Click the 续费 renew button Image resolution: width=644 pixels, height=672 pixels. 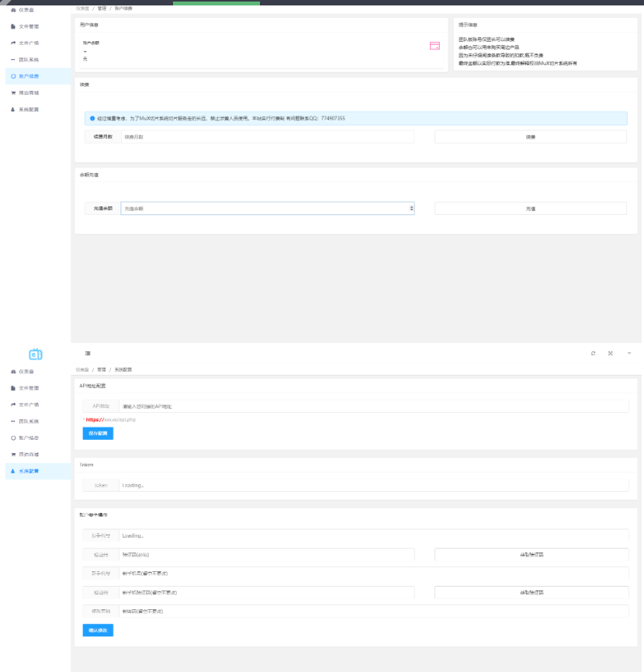[530, 137]
